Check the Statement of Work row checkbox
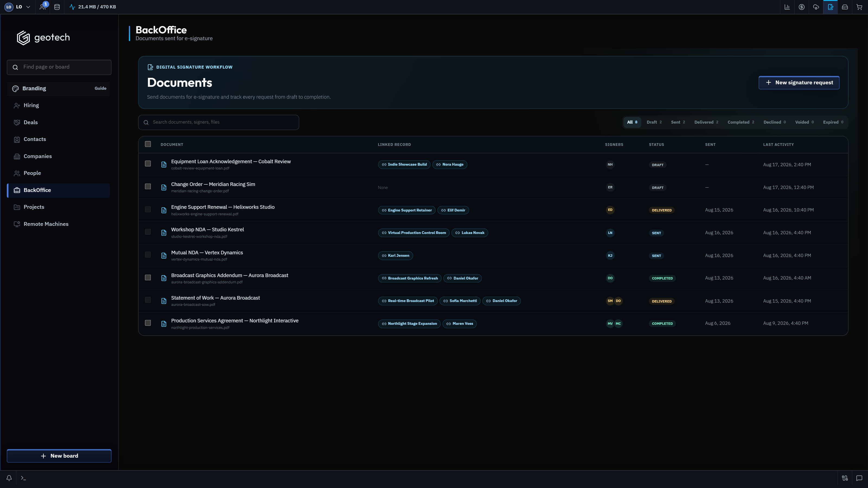The image size is (868, 488). click(148, 300)
